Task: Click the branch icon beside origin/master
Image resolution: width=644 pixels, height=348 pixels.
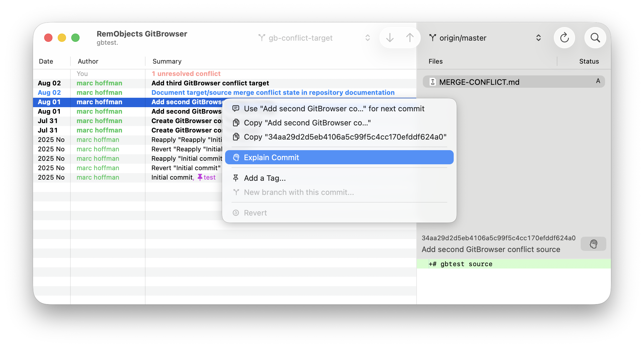Action: 432,38
